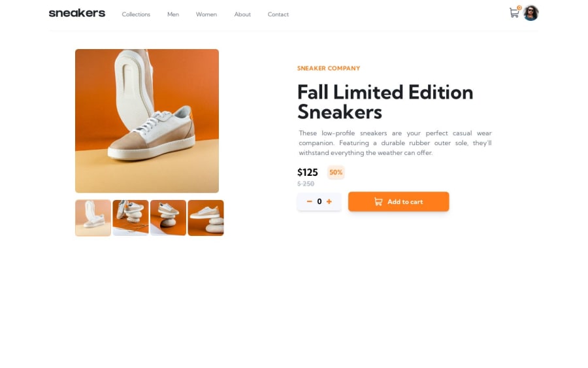
Task: Click the quantity value field
Action: 319,201
